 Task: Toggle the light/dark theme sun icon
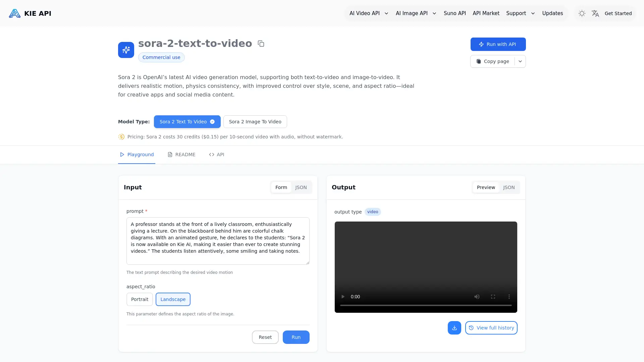point(582,13)
